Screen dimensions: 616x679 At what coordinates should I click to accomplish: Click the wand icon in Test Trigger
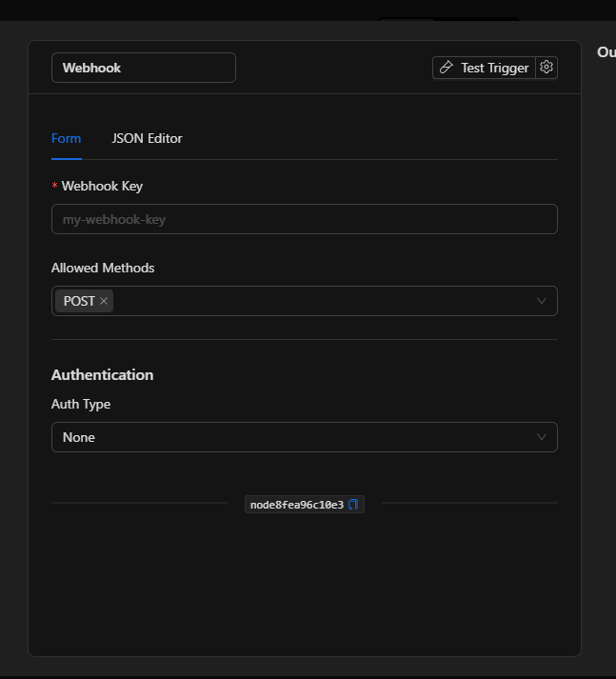tap(447, 68)
